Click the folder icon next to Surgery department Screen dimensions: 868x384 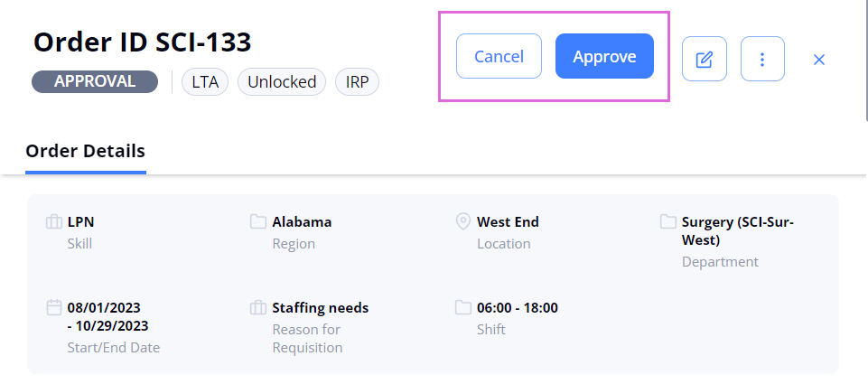pyautogui.click(x=667, y=222)
